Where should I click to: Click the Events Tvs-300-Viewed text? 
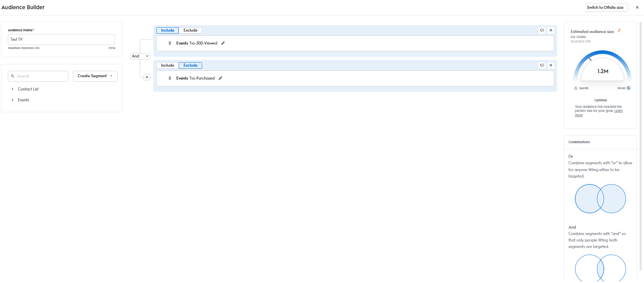tap(197, 43)
